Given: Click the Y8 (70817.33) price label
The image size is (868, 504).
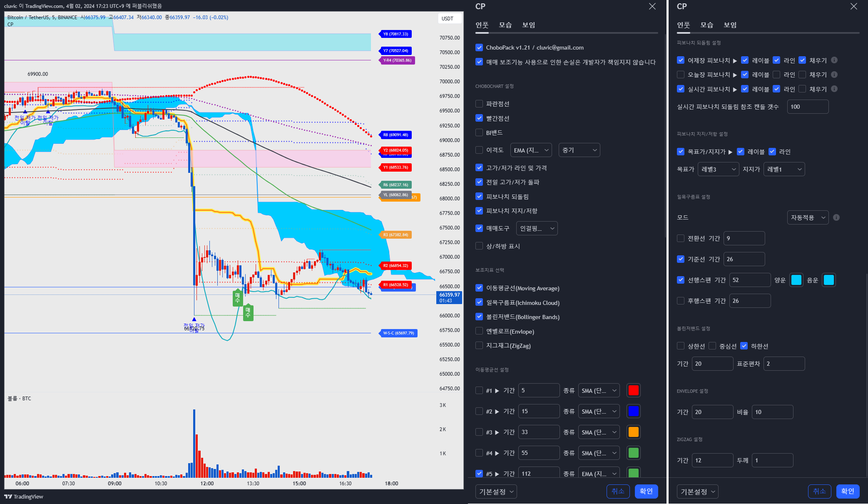Looking at the screenshot, I should [x=395, y=34].
